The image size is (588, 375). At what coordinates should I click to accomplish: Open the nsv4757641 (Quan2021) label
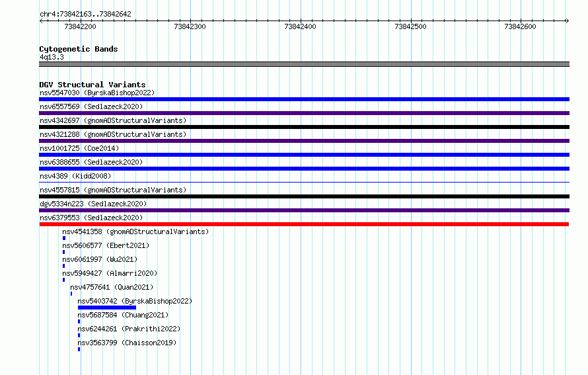point(112,287)
